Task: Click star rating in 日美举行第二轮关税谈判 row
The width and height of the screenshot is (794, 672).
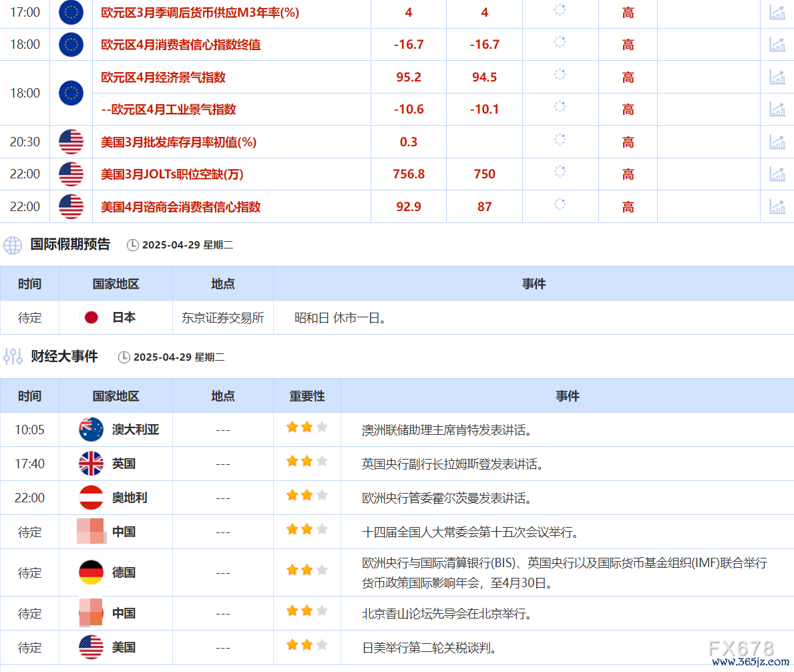Action: 307,645
